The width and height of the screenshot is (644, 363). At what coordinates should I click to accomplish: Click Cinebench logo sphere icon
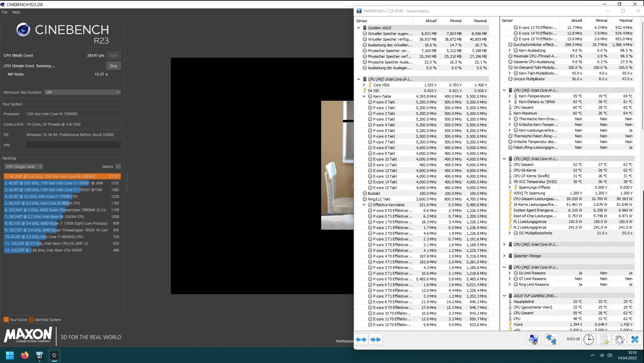pos(23,30)
